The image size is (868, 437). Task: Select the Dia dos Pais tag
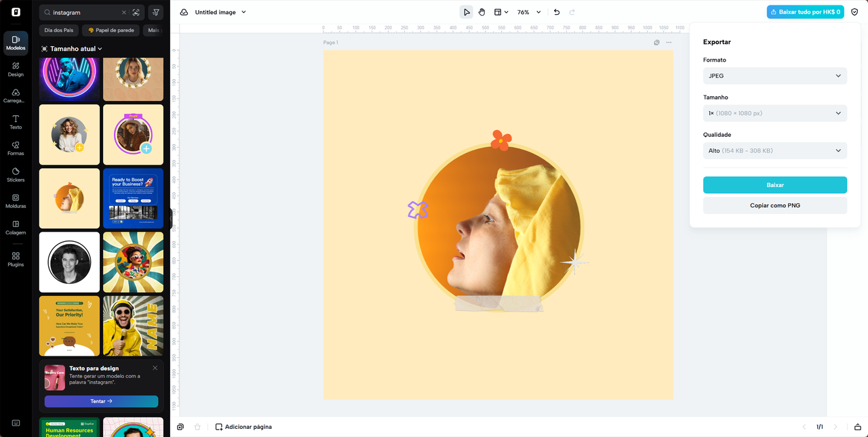coord(59,30)
